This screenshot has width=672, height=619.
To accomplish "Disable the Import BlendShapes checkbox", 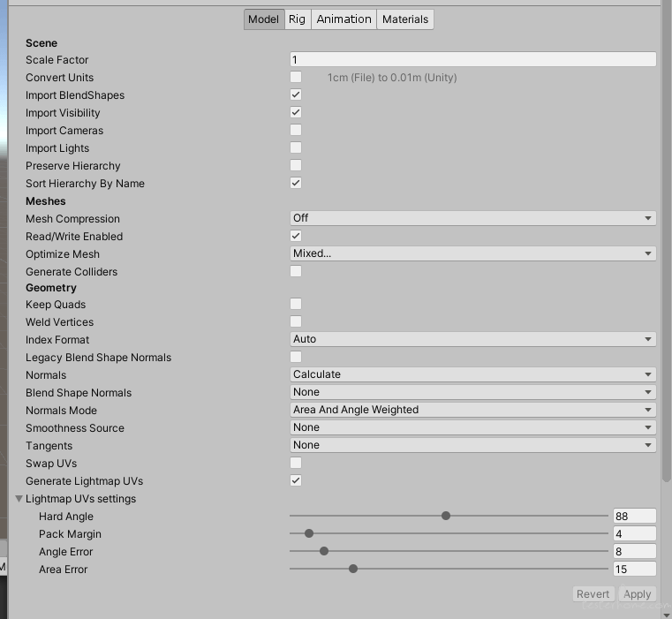I will coord(296,94).
